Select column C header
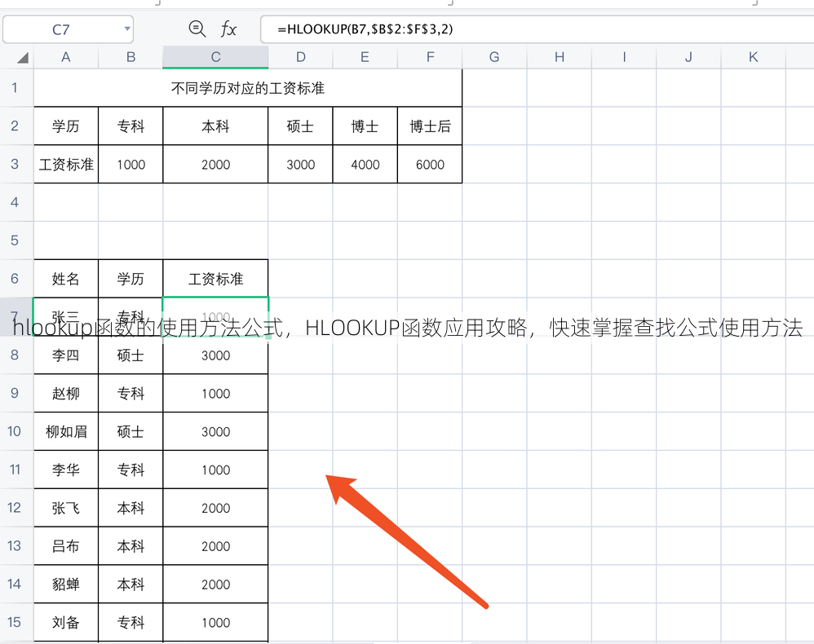This screenshot has width=814, height=644. [x=215, y=57]
